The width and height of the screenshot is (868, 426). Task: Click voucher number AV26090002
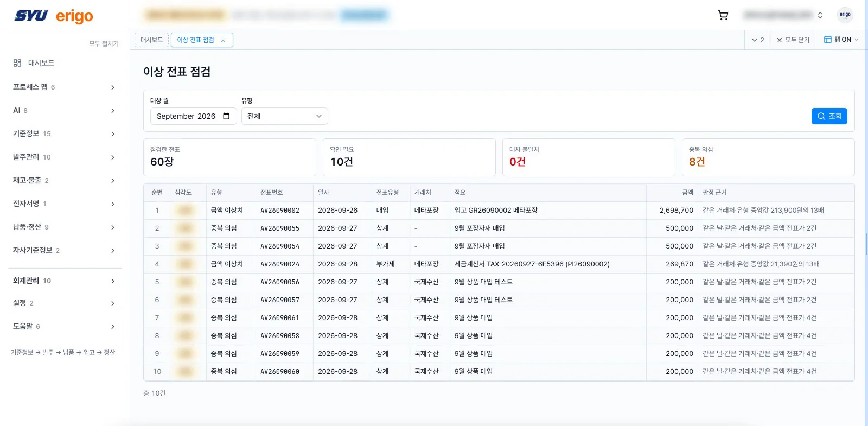(280, 211)
